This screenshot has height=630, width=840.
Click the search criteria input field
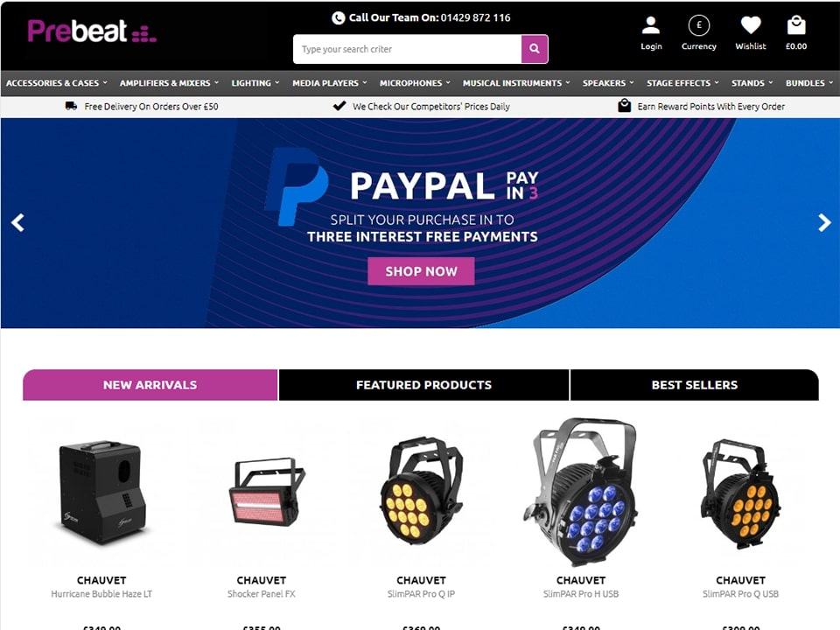407,49
